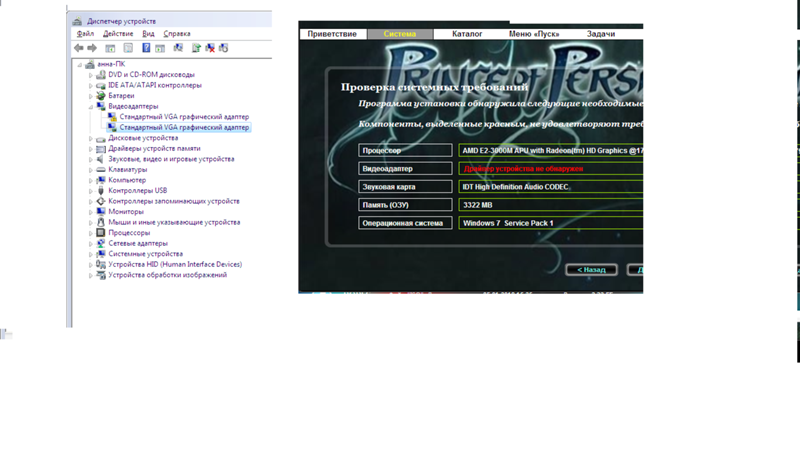Open the Справка menu
The image size is (800, 450).
coord(177,34)
